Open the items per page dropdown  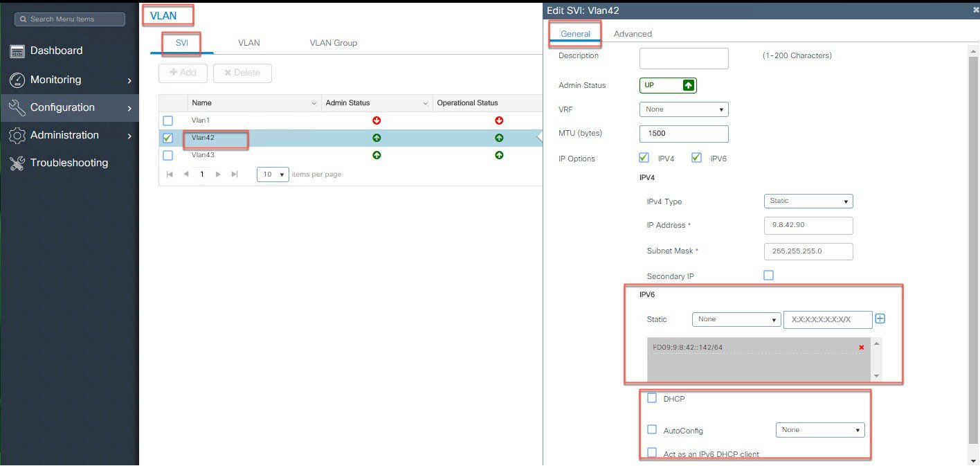click(273, 174)
